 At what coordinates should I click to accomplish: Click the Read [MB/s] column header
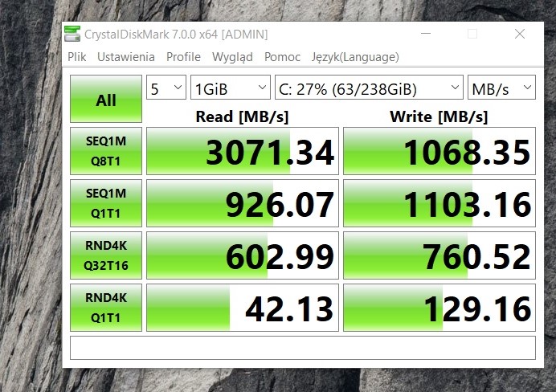(x=242, y=116)
